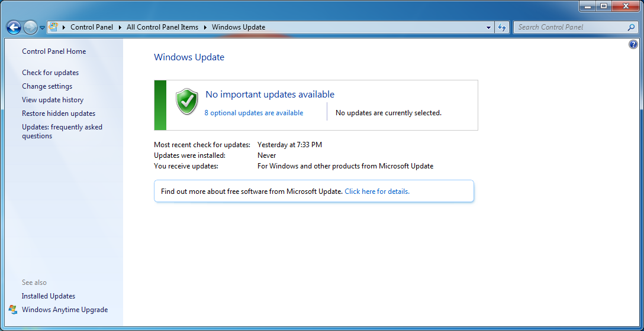
Task: Open Control Panel Home link
Action: (54, 51)
